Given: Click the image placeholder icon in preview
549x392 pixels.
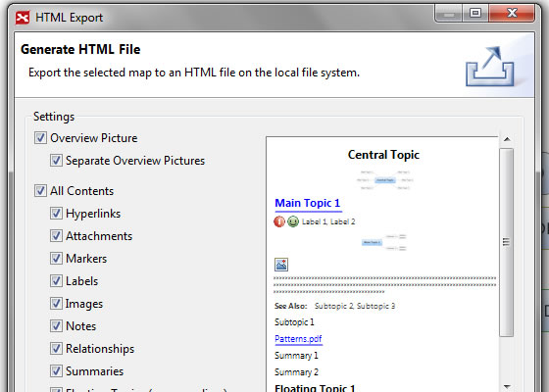Looking at the screenshot, I should [281, 265].
